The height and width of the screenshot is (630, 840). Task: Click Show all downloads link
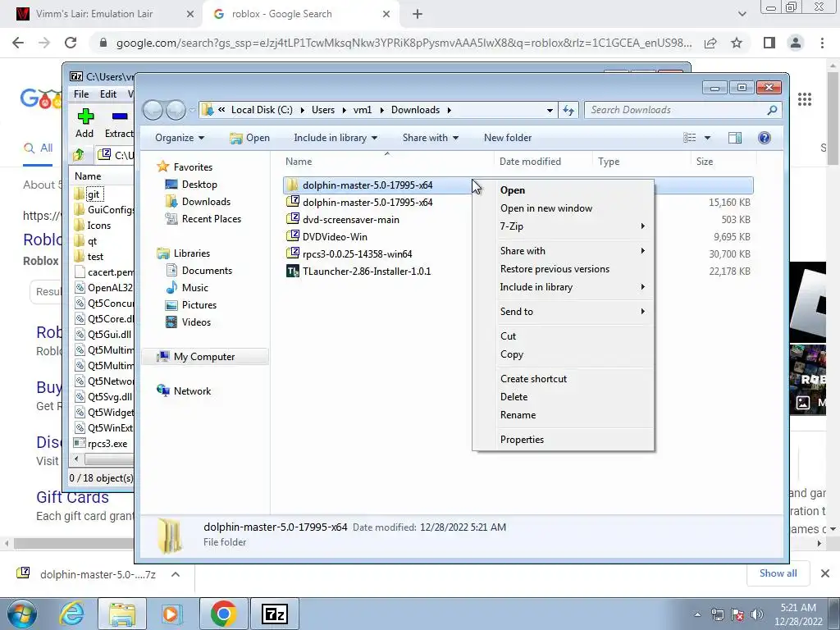tap(778, 573)
